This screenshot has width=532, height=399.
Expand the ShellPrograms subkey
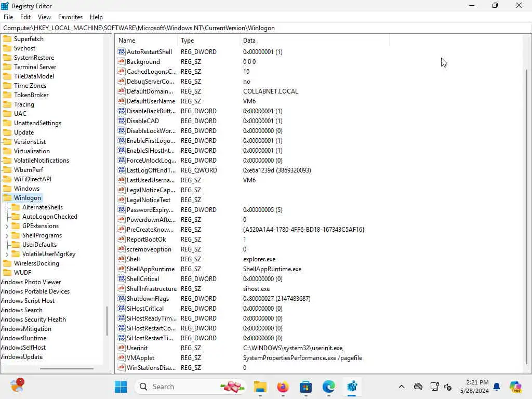click(x=7, y=235)
